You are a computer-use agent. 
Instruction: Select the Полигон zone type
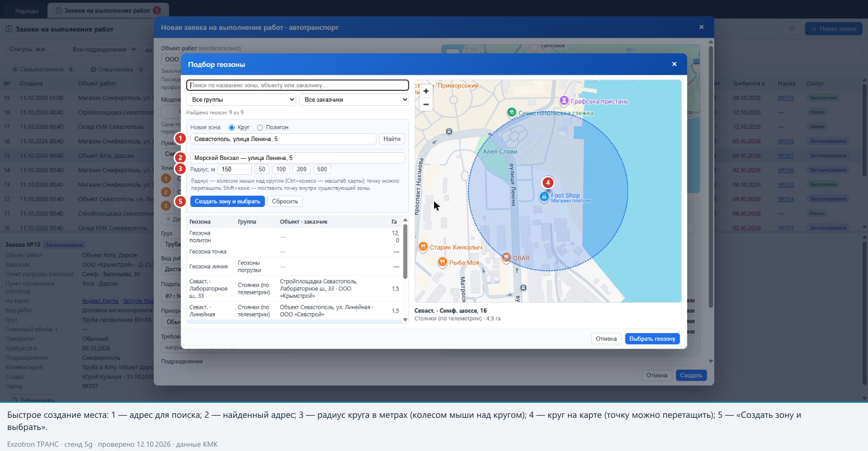tap(260, 127)
